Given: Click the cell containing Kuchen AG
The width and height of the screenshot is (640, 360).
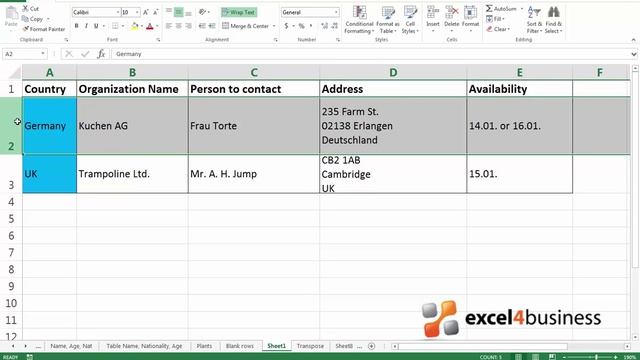Looking at the screenshot, I should [x=132, y=126].
